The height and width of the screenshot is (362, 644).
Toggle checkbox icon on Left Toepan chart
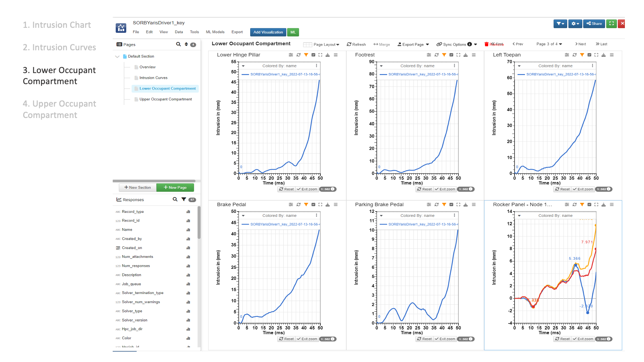pyautogui.click(x=589, y=55)
